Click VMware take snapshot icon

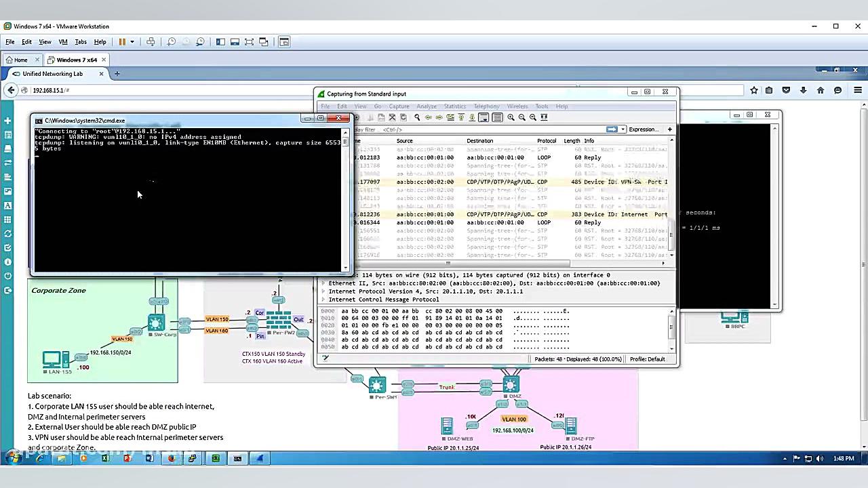(x=172, y=42)
